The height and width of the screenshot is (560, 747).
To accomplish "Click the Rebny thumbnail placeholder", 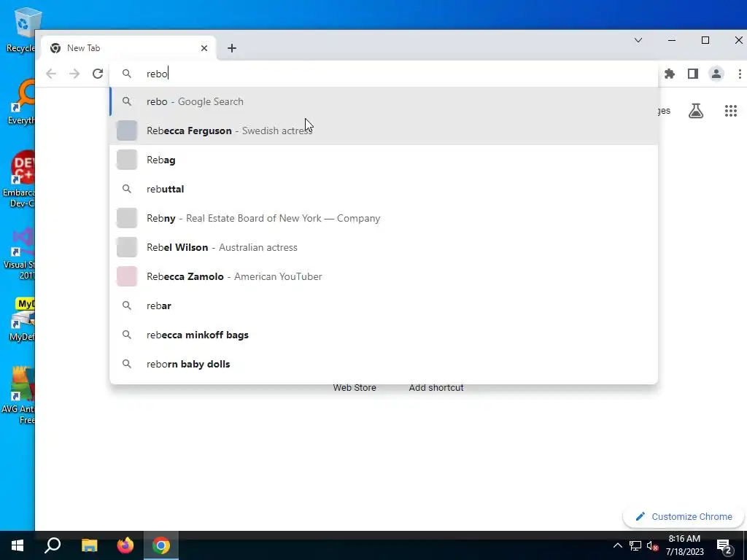I will click(127, 218).
